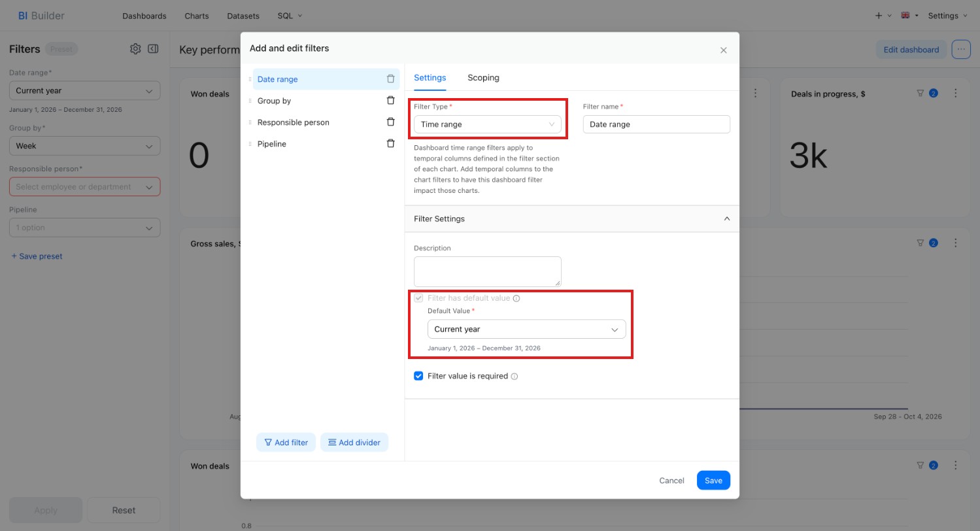Screen dimensions: 980x531
Task: Open sidebar Group by Week dropdown
Action: 84,146
